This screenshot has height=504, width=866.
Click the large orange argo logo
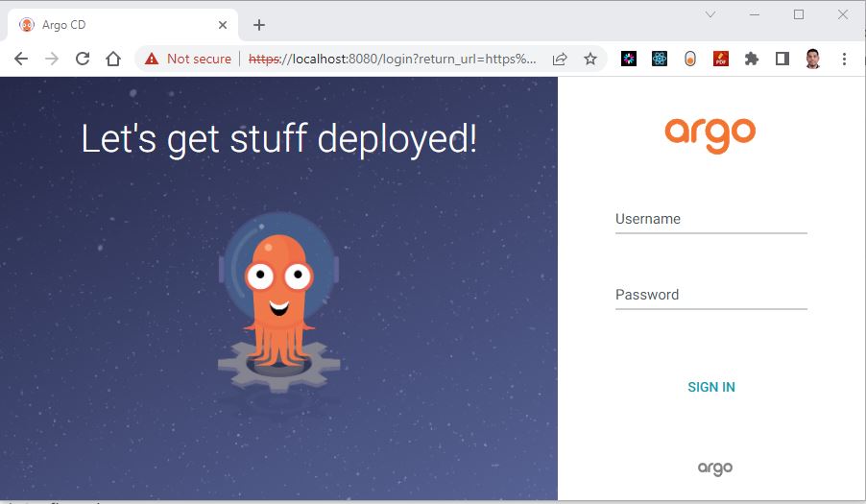[x=710, y=134]
